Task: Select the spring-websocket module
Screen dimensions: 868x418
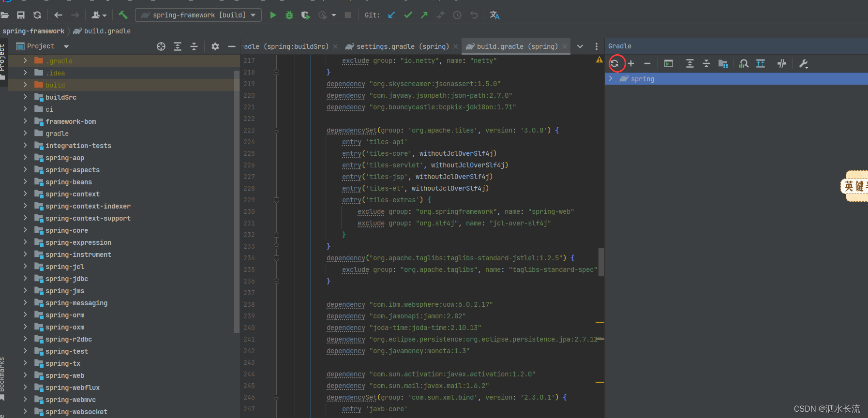Action: pyautogui.click(x=76, y=412)
